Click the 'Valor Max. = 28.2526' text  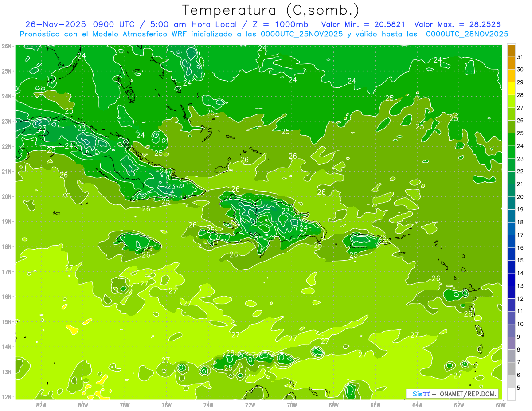point(458,24)
